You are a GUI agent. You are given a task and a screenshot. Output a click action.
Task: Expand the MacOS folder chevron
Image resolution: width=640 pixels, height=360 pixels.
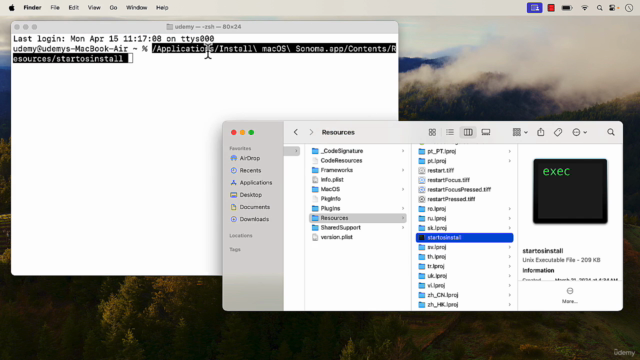click(403, 189)
